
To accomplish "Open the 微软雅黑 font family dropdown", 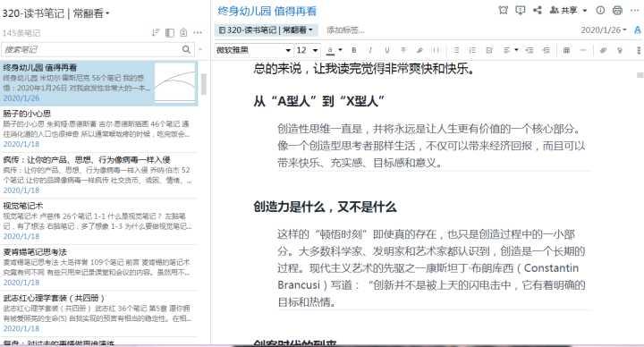I will coord(253,50).
